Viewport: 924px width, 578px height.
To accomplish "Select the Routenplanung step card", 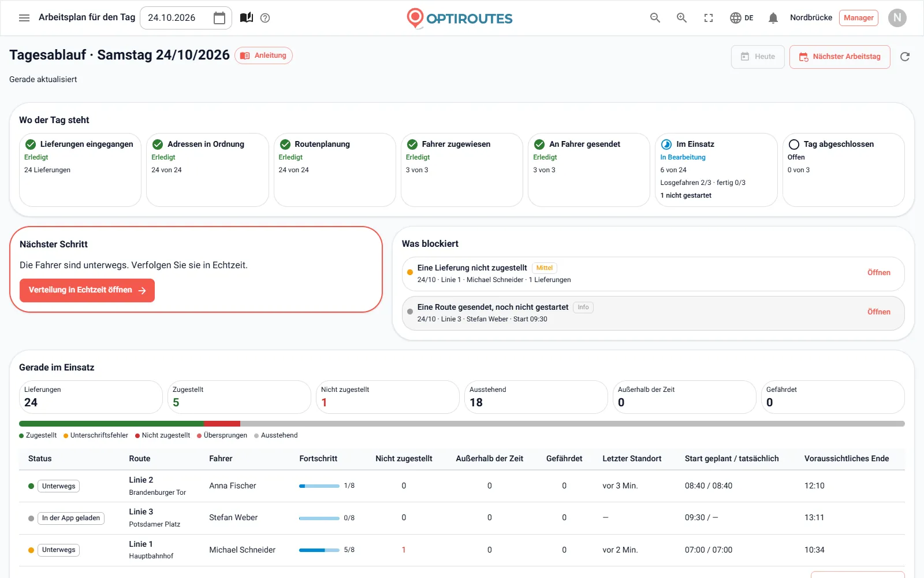I will click(x=334, y=170).
